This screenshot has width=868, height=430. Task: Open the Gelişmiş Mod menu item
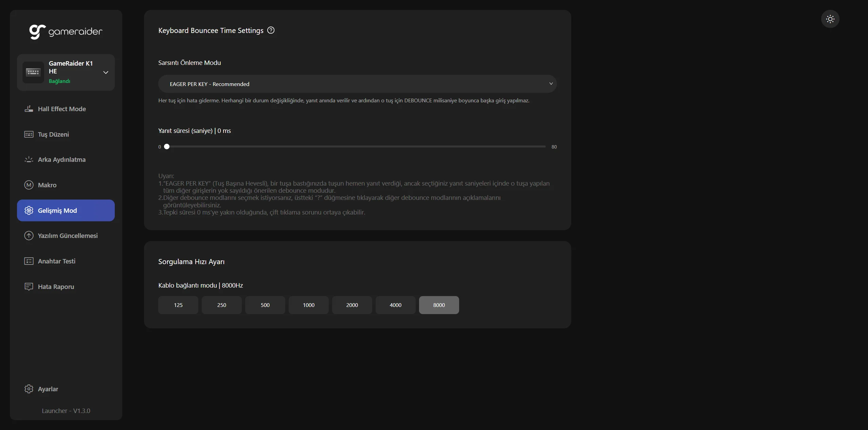(66, 210)
